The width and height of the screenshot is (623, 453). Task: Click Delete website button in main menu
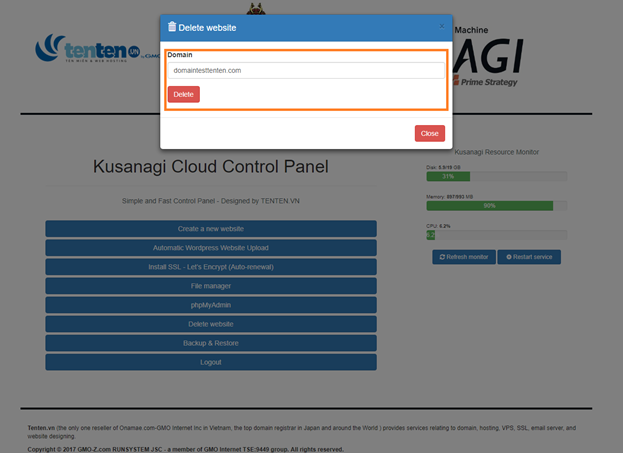click(211, 324)
